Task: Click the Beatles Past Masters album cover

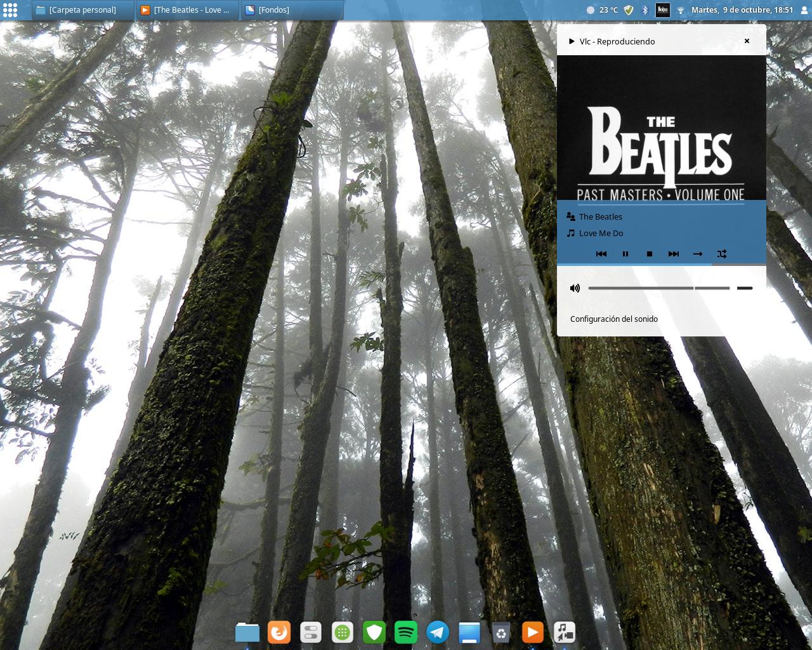Action: (662, 128)
